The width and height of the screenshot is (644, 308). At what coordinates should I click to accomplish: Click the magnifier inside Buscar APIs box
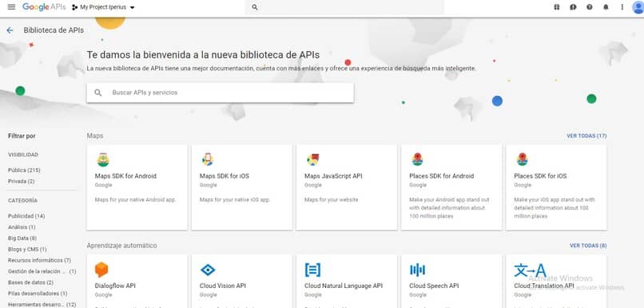pyautogui.click(x=97, y=93)
